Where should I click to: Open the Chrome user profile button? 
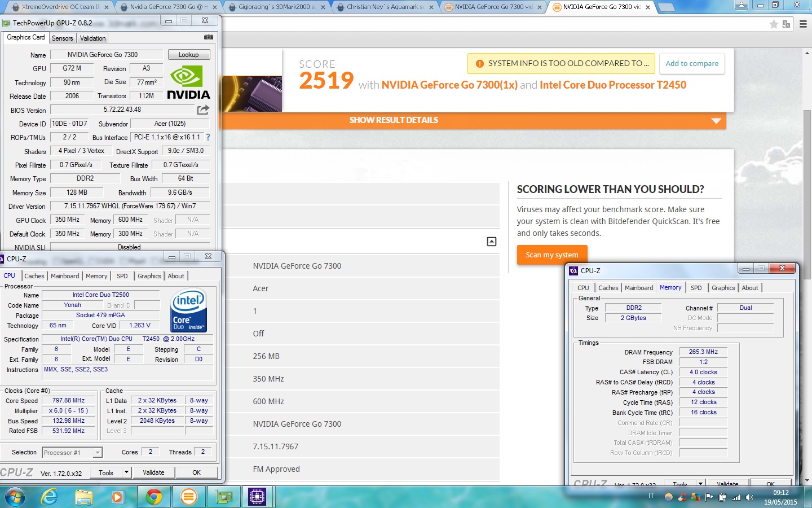pyautogui.click(x=742, y=5)
